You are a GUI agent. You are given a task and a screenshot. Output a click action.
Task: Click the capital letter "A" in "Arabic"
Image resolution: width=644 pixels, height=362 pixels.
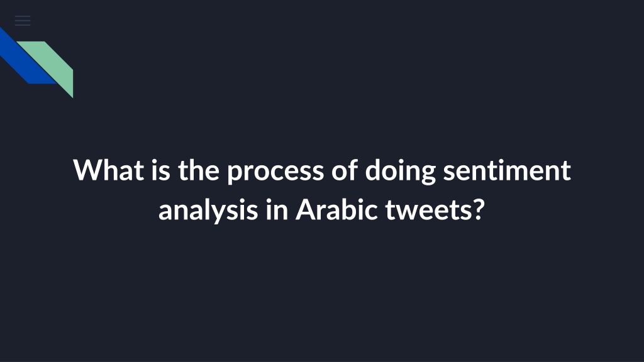click(308, 209)
